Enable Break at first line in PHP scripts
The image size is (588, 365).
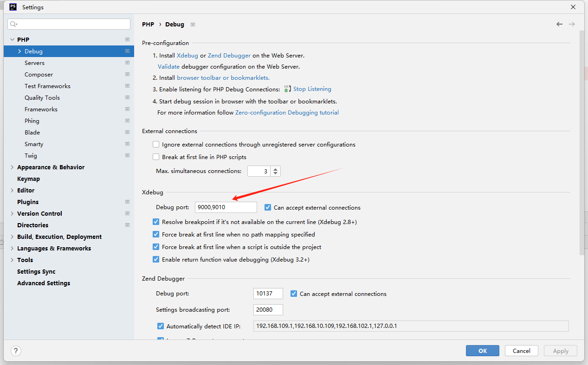[x=156, y=157]
